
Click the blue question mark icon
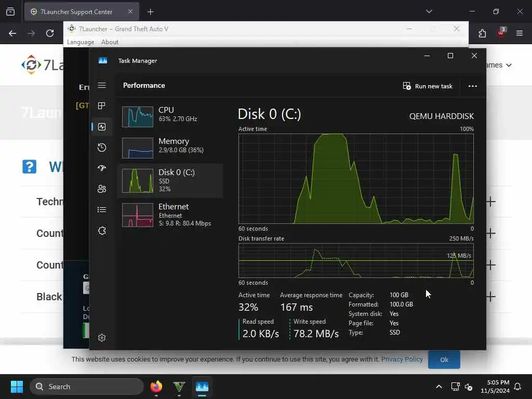click(x=29, y=167)
